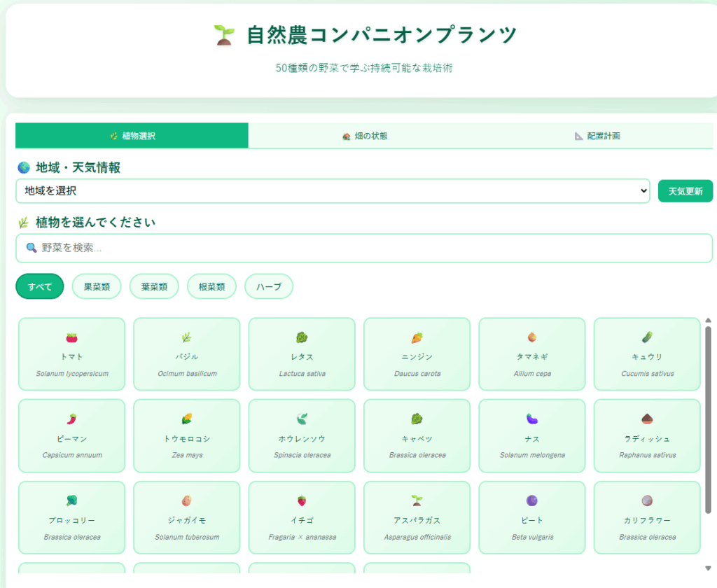Select the carrot icon for ニンジン
717x588 pixels.
point(417,337)
